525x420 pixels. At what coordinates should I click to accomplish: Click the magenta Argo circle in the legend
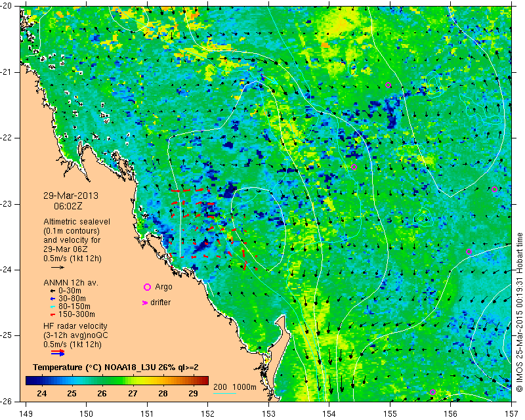click(147, 287)
